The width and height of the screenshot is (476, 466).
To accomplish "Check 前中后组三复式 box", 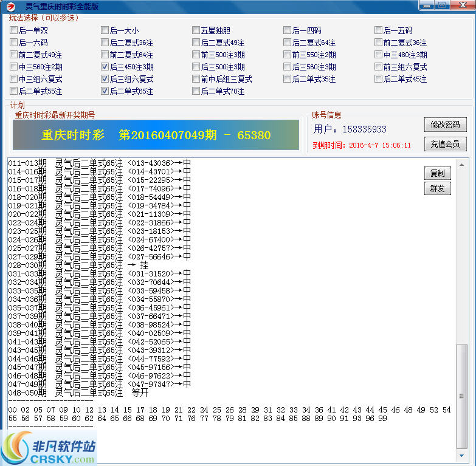I will pos(196,78).
